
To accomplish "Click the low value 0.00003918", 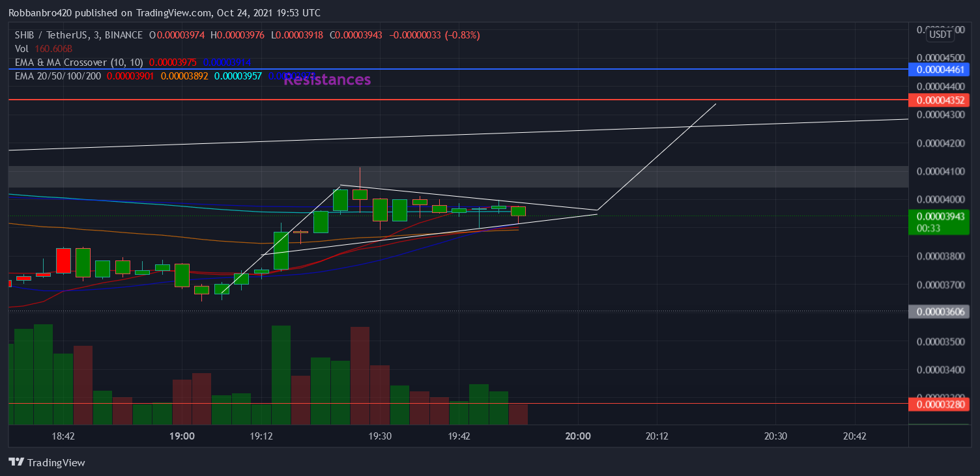I will pos(300,35).
